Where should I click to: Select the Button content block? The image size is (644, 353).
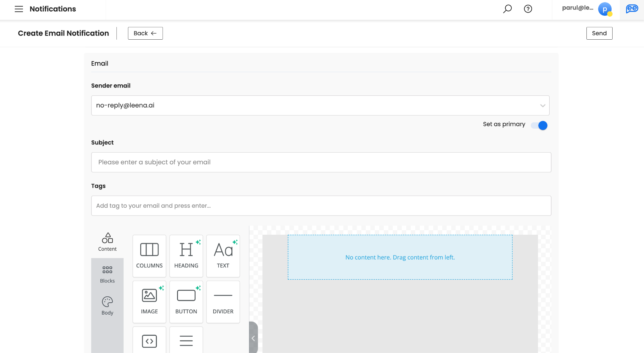(x=186, y=301)
